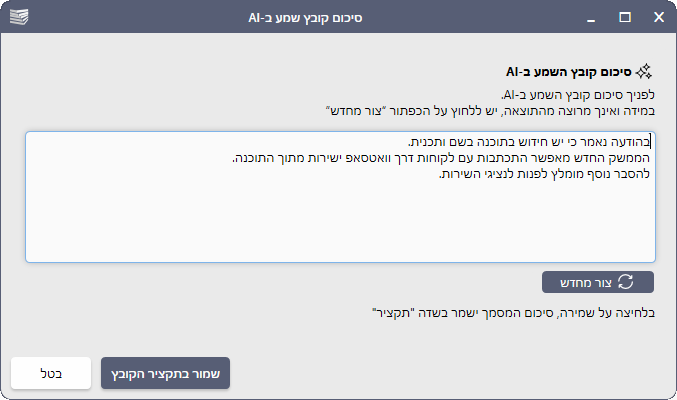Save summary with 'שמור בתקציר הקובץ'
The height and width of the screenshot is (400, 677).
pos(166,374)
